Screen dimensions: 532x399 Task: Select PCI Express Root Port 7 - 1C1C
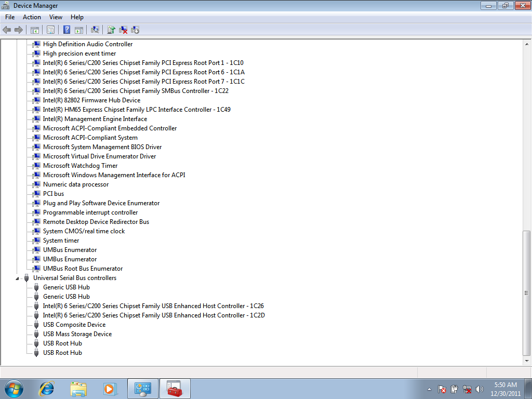pyautogui.click(x=144, y=82)
